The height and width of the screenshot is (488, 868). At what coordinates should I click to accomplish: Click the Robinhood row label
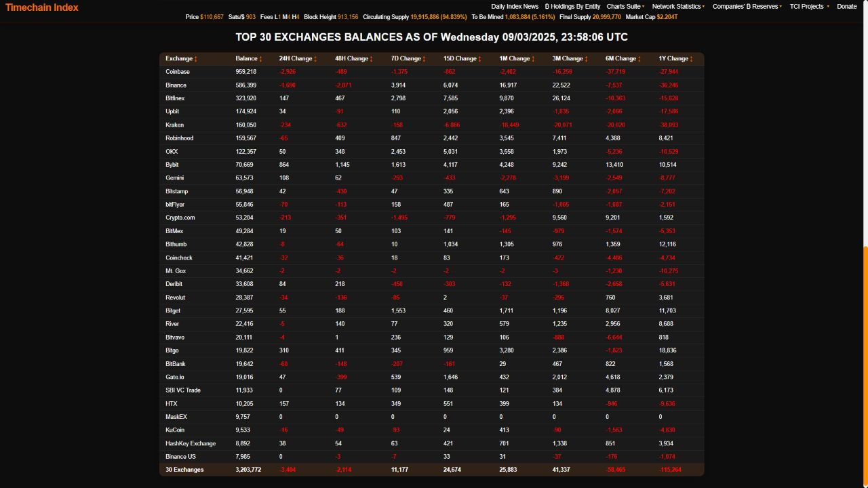(179, 138)
